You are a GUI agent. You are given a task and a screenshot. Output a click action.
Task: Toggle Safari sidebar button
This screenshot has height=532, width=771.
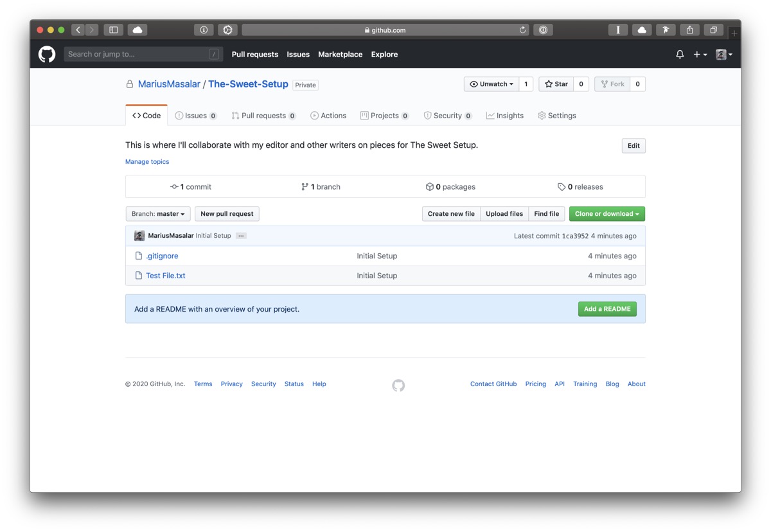[113, 30]
